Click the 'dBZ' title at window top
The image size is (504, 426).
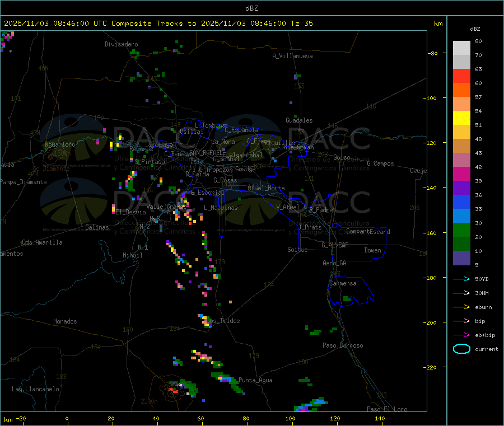(251, 8)
